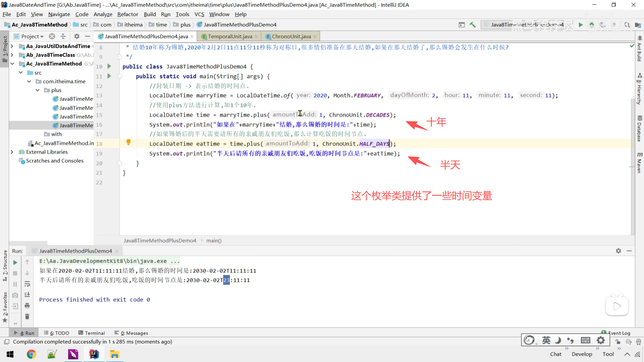Click the Run green play toolbar button
Viewport: 644px width, 362px height.
pos(581,24)
